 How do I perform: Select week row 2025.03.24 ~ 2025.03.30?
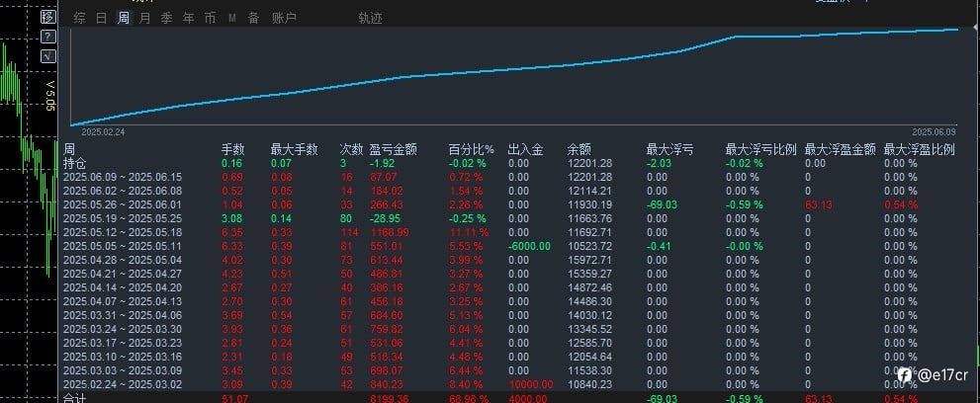point(123,329)
